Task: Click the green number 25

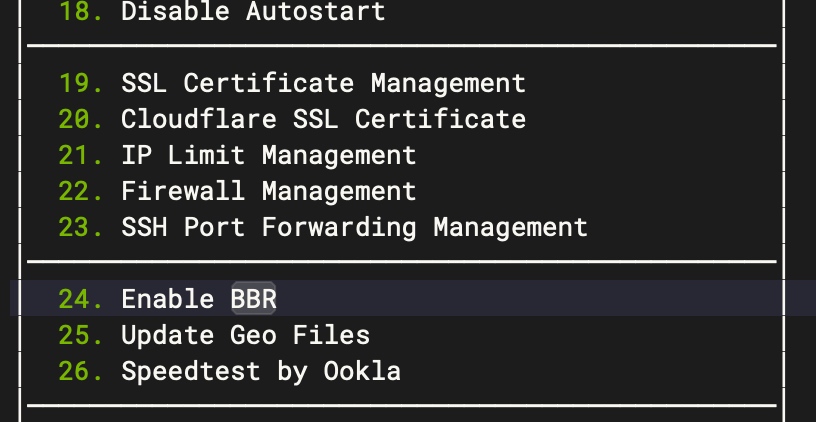Action: 81,335
